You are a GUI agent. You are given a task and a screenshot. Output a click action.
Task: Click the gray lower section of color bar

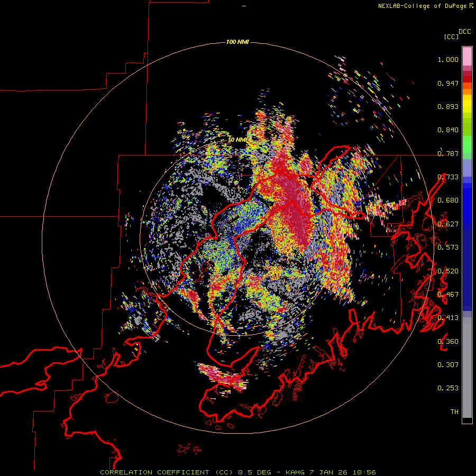pos(467,368)
